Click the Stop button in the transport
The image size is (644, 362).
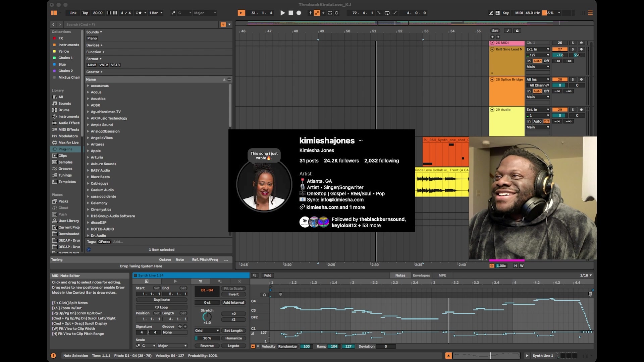coord(291,13)
